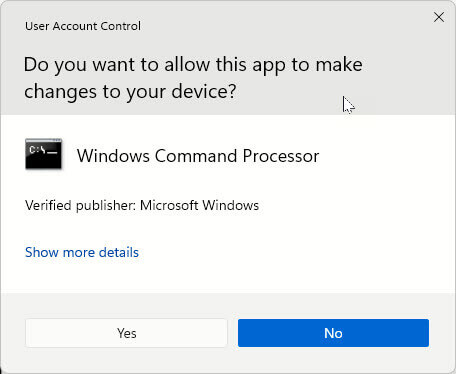Approve elevation with the Yes button
The height and width of the screenshot is (374, 456).
click(126, 333)
